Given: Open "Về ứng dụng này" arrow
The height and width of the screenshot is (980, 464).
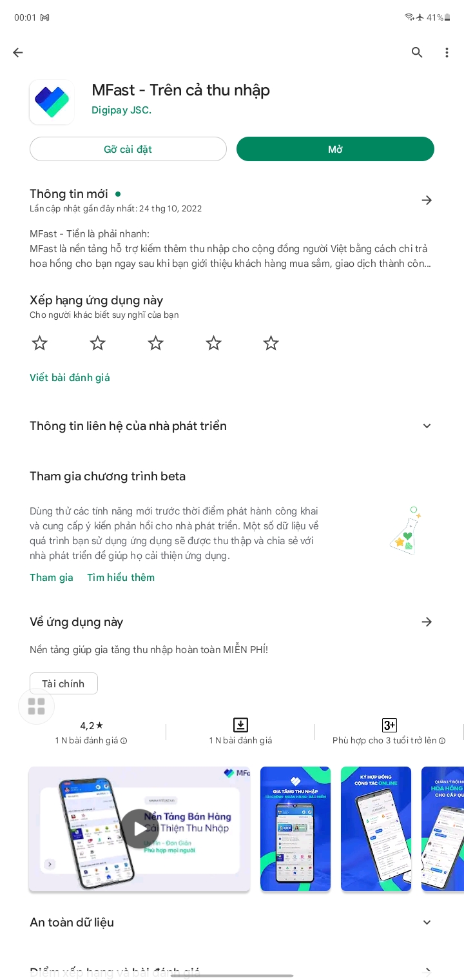Looking at the screenshot, I should (x=427, y=622).
